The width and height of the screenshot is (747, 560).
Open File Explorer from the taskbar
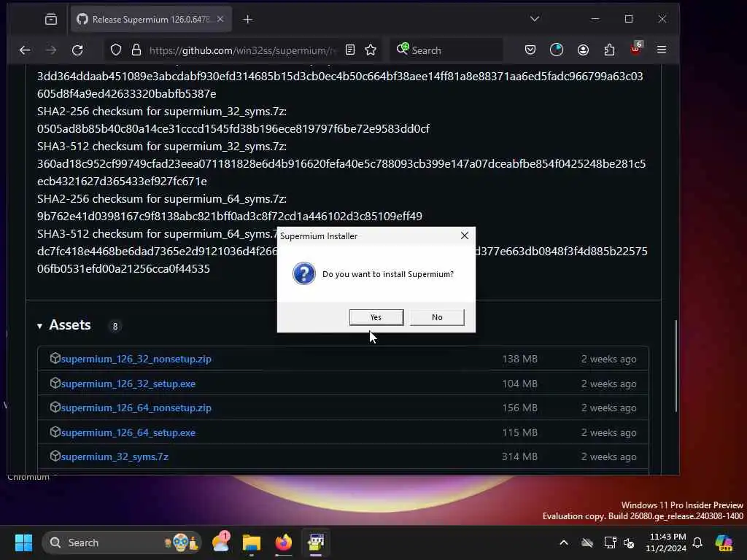(252, 542)
